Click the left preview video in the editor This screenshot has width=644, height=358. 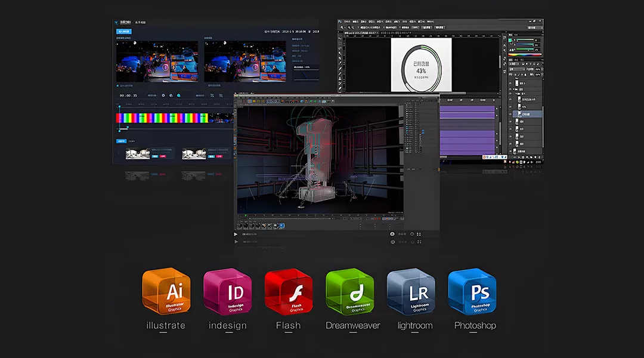(x=157, y=61)
